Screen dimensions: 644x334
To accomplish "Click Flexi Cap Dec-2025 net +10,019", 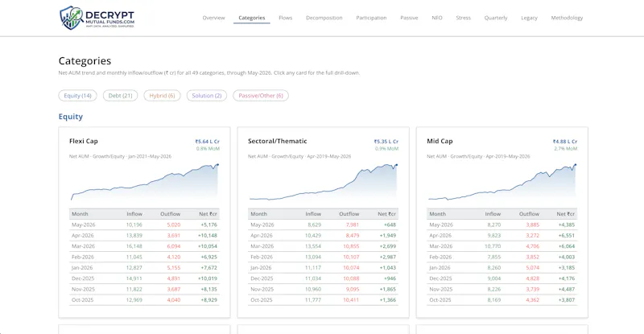I will pyautogui.click(x=208, y=278).
